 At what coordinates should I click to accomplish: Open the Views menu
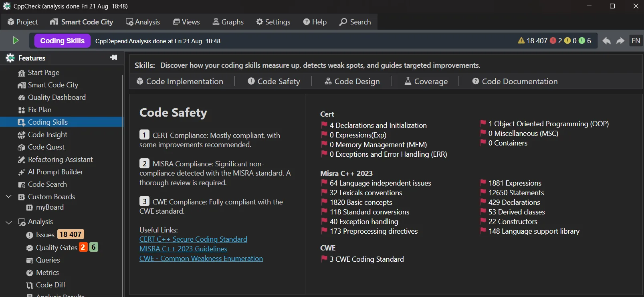[x=186, y=22]
